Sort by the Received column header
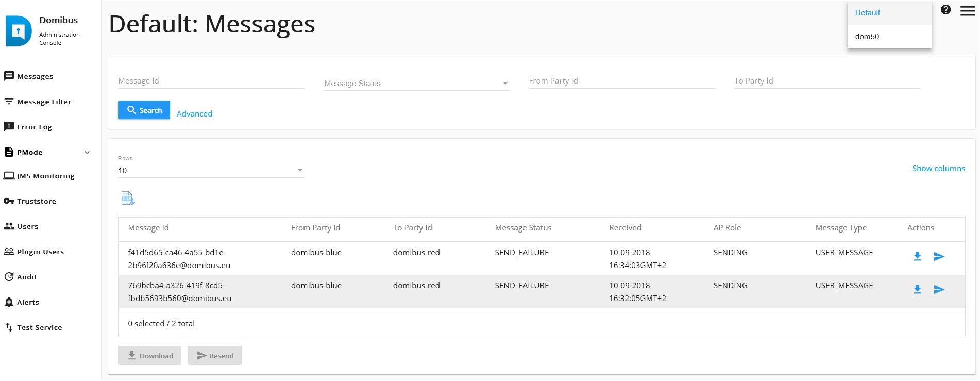Image resolution: width=980 pixels, height=381 pixels. [625, 228]
